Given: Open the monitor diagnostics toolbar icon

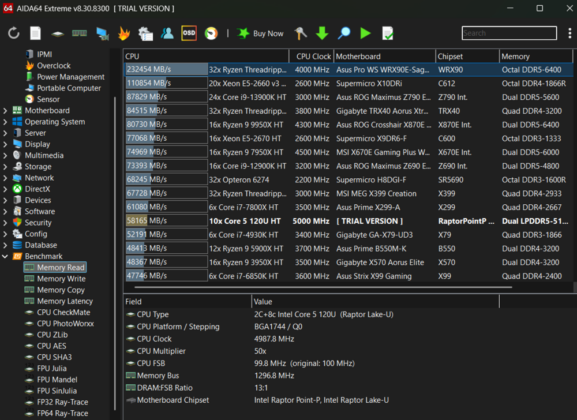Looking at the screenshot, I should [x=102, y=33].
